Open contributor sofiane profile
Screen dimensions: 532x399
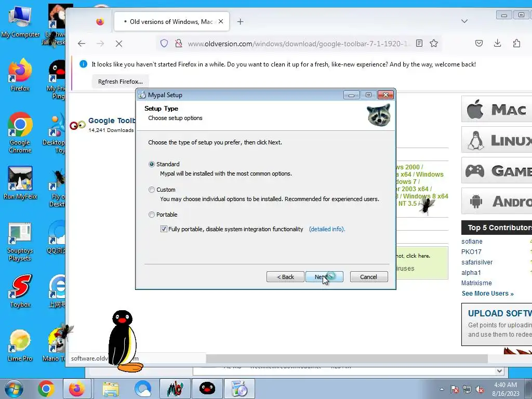pyautogui.click(x=472, y=241)
